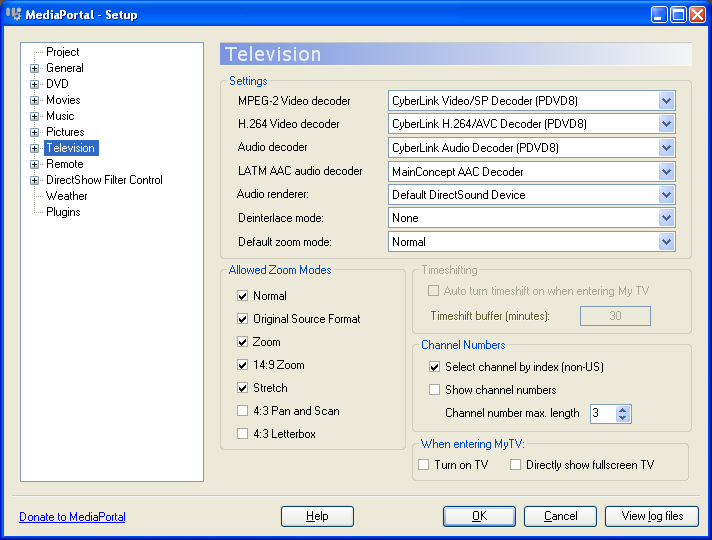The width and height of the screenshot is (712, 540).
Task: Select Project in the settings tree
Action: tap(63, 52)
